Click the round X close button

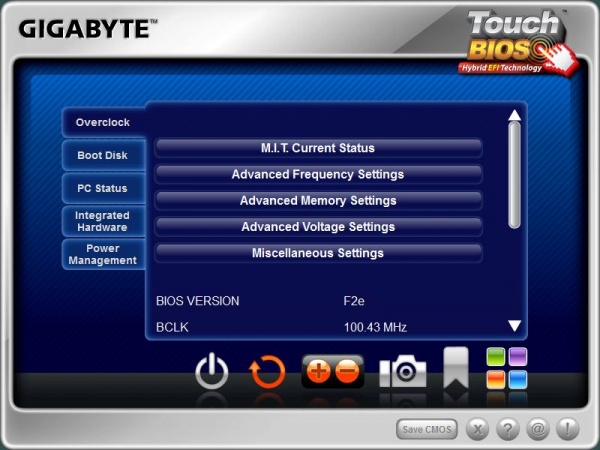477,429
